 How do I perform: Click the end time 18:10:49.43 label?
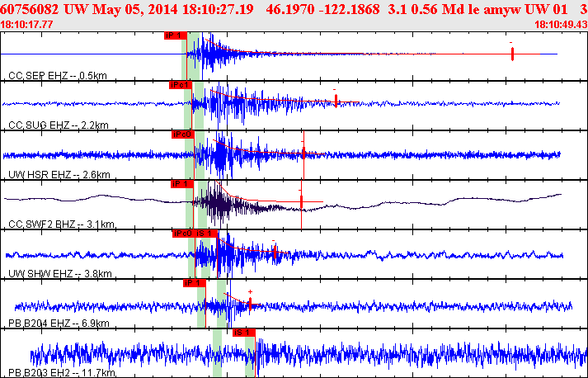561,25
